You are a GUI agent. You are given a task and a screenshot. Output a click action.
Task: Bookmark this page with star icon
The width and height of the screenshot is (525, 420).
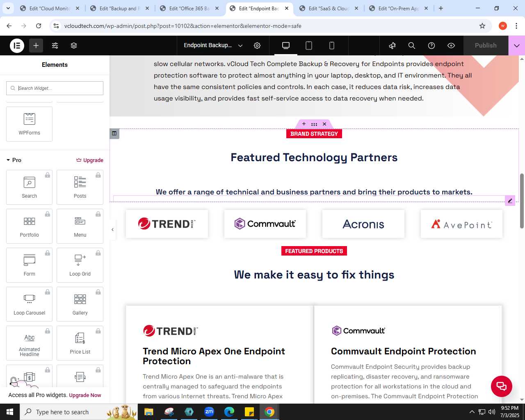482,26
